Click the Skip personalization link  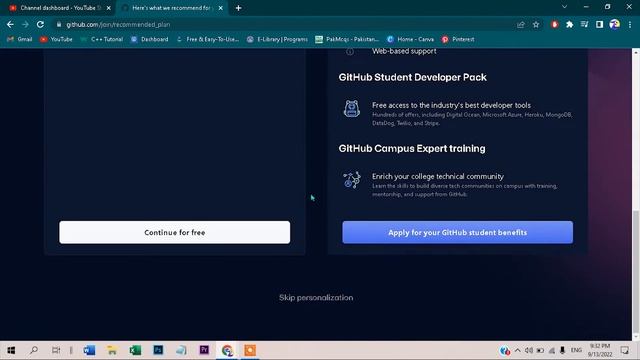(316, 298)
